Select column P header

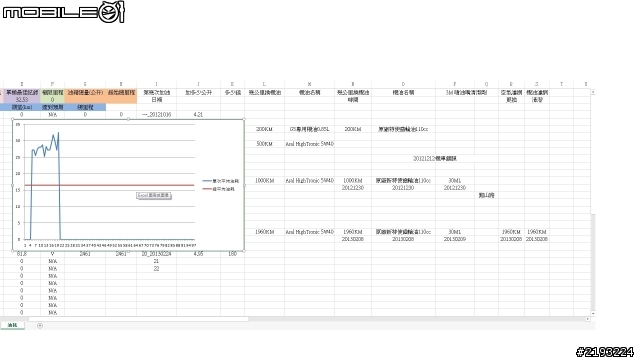[x=455, y=84]
